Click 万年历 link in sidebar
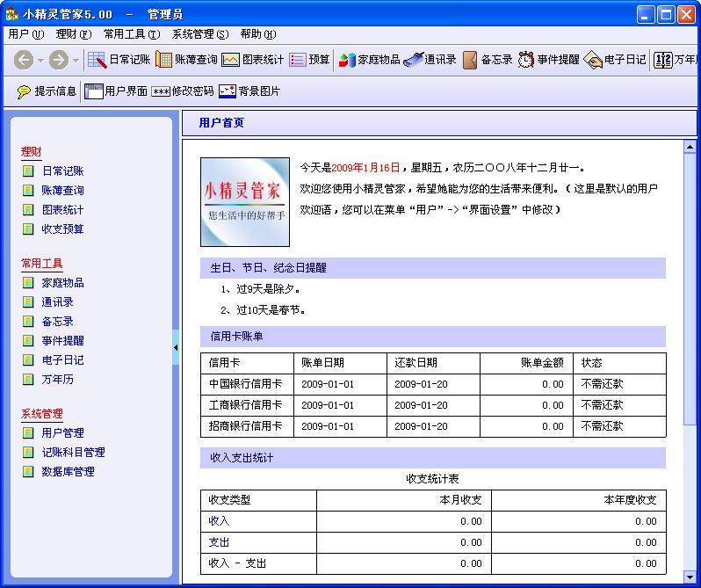 57,379
